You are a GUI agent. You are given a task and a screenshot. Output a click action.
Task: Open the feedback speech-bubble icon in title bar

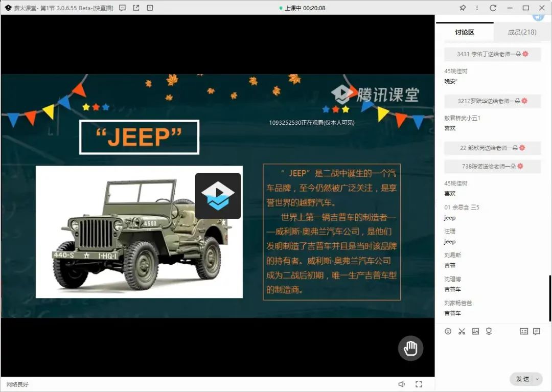click(x=123, y=8)
